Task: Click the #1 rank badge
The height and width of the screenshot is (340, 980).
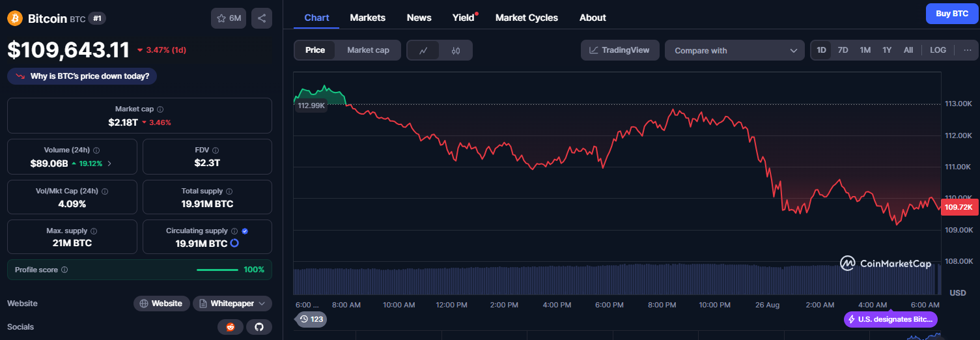Action: [97, 18]
